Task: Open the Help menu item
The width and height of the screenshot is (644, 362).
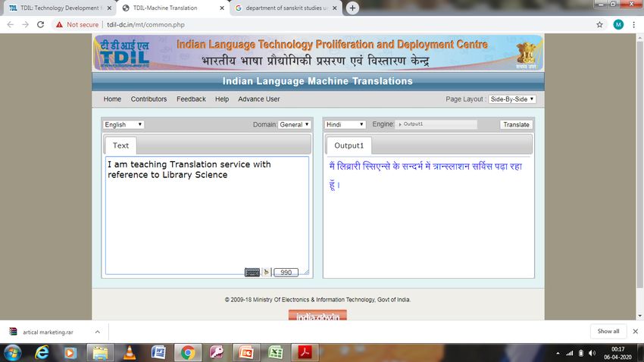Action: (x=222, y=99)
